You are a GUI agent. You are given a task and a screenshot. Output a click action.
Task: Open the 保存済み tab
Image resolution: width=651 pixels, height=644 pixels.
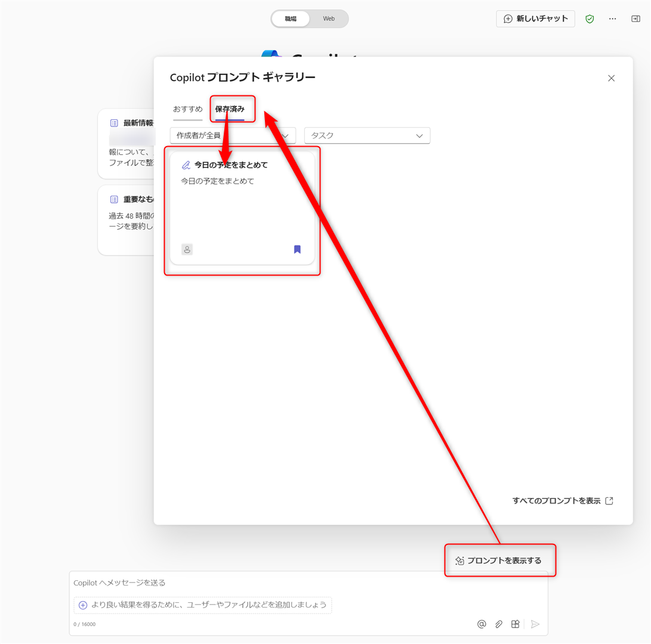tap(230, 109)
